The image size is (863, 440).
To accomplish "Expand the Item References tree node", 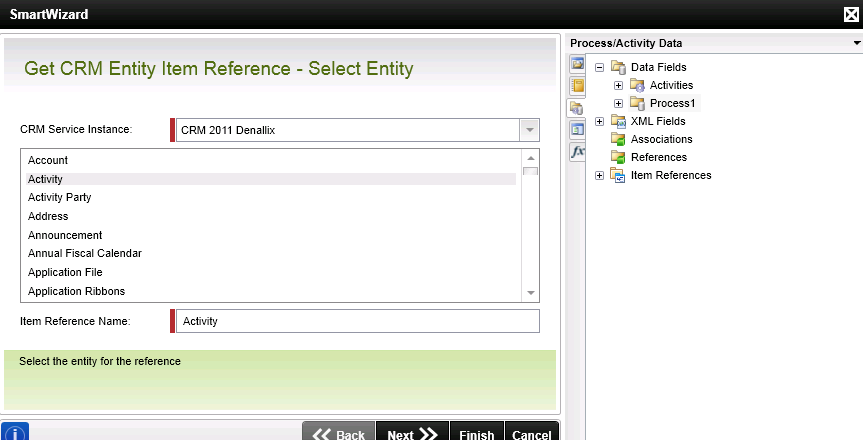I will tap(599, 176).
